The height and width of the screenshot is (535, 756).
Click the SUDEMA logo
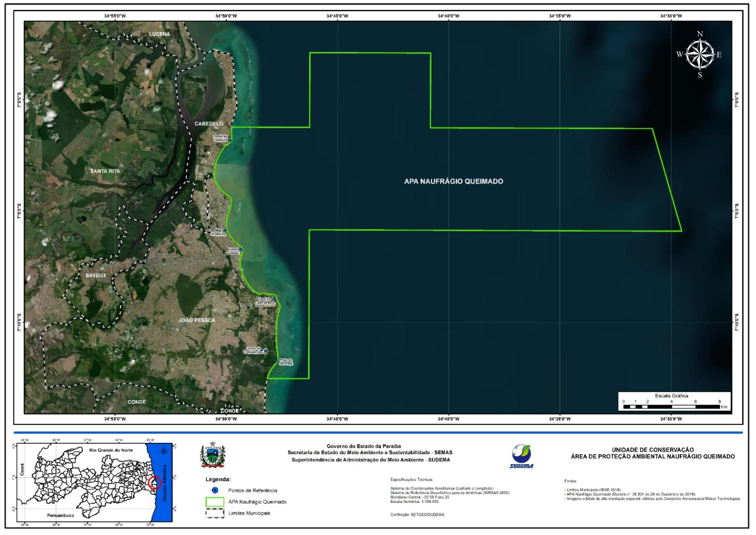pos(521,456)
